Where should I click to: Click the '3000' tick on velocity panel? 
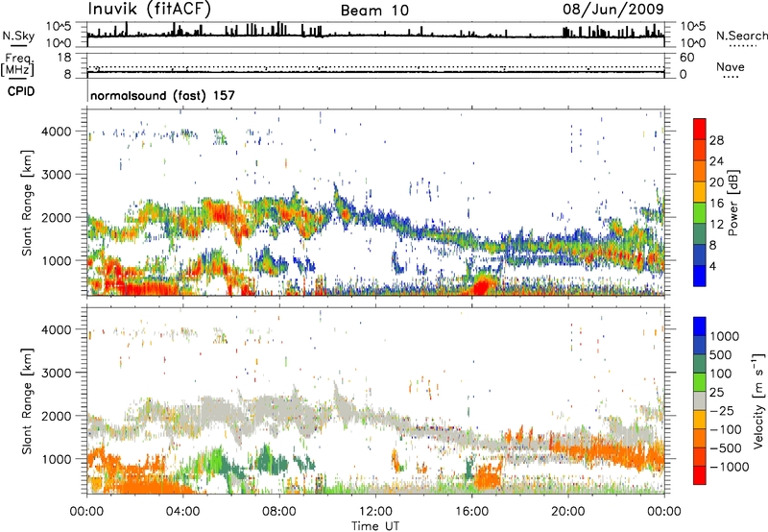56,373
